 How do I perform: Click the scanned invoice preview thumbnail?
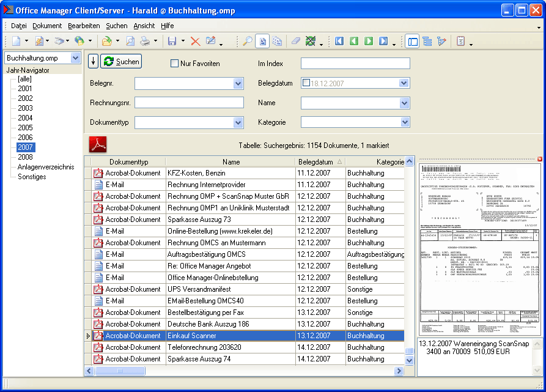pyautogui.click(x=479, y=250)
